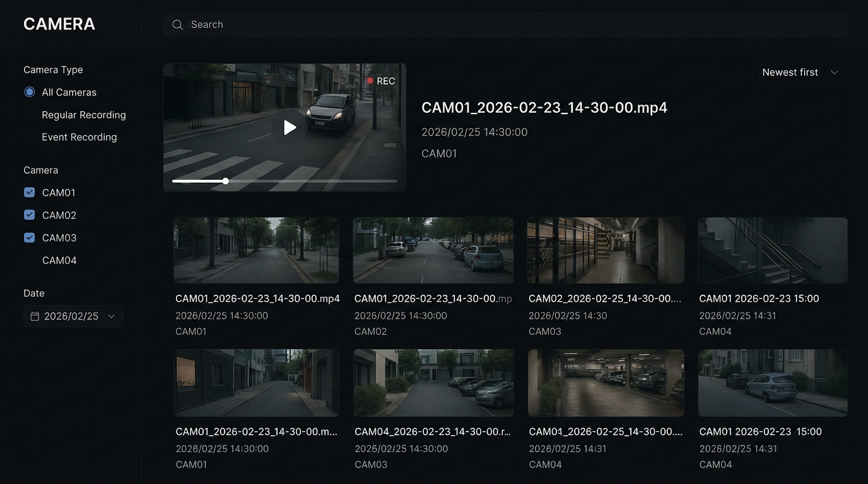868x484 pixels.
Task: Type in the Search field
Action: pyautogui.click(x=505, y=25)
